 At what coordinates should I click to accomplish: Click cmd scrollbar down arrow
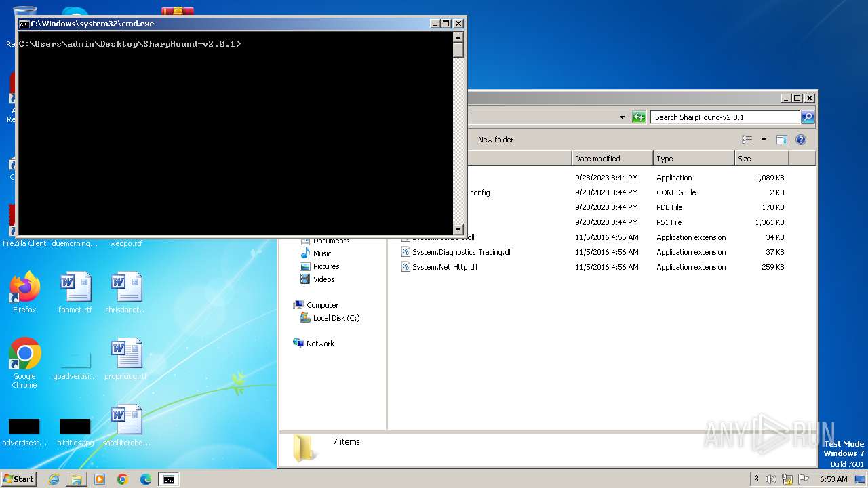[x=458, y=230]
